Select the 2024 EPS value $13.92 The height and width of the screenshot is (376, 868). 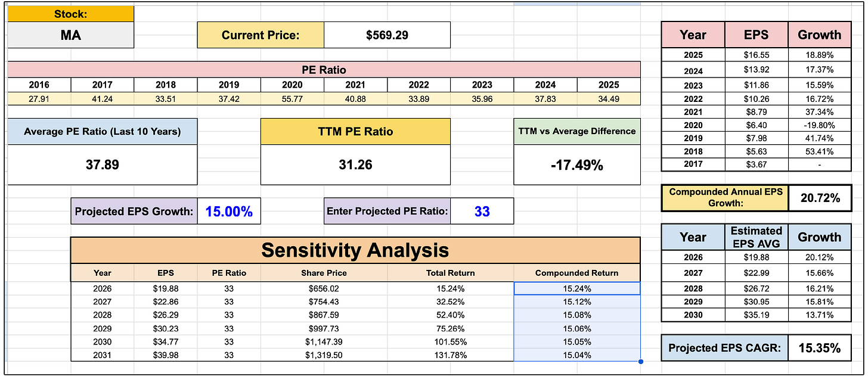757,70
